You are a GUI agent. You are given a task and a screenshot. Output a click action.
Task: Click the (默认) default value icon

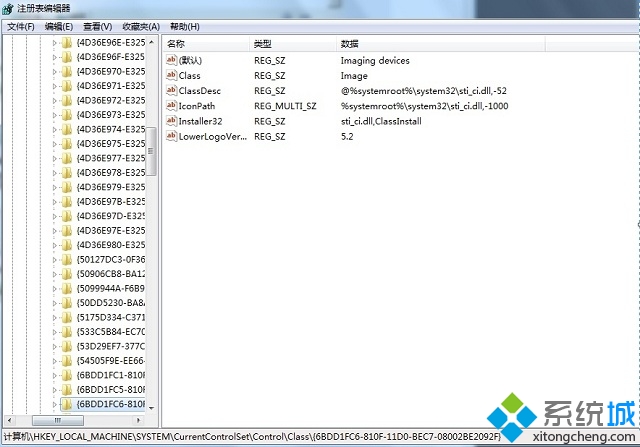click(171, 61)
